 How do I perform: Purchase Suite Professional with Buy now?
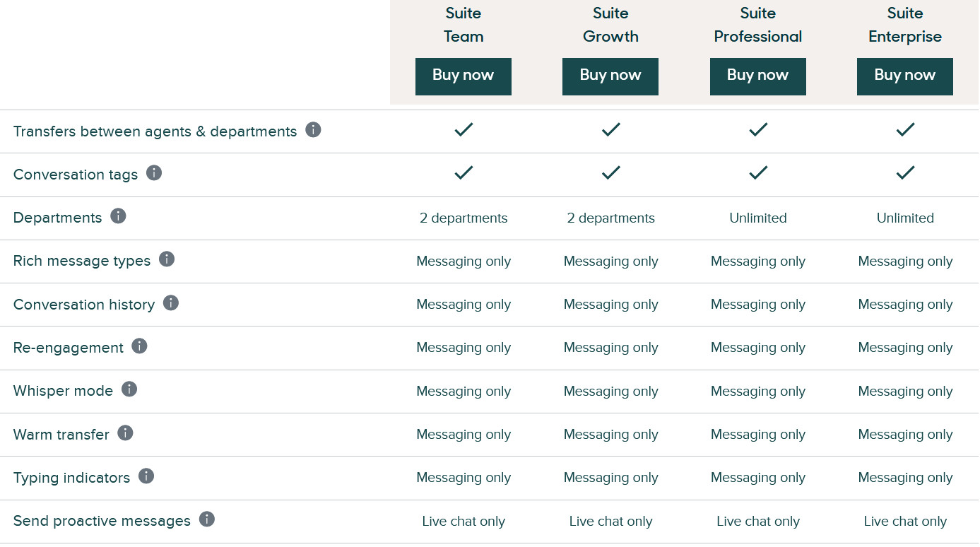(x=758, y=76)
